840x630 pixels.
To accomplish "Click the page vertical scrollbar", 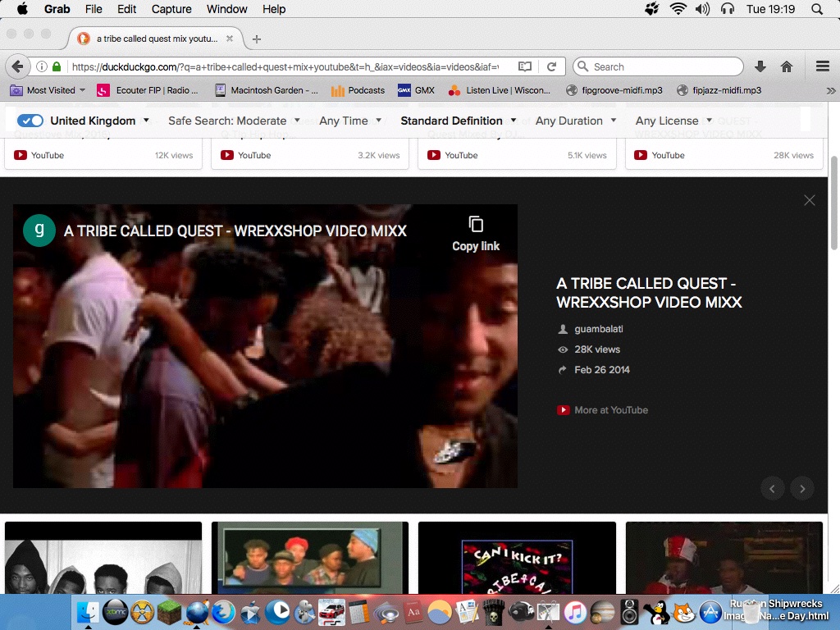I will (x=833, y=203).
